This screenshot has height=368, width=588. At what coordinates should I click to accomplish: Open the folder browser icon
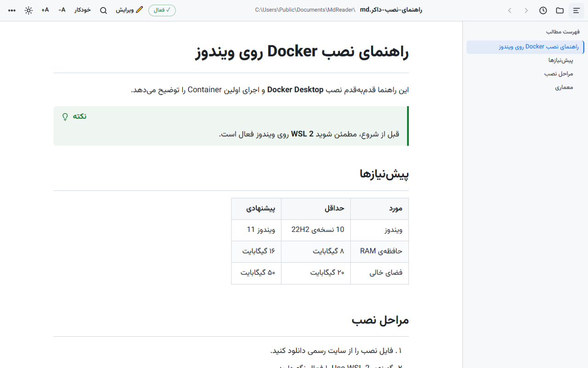560,10
